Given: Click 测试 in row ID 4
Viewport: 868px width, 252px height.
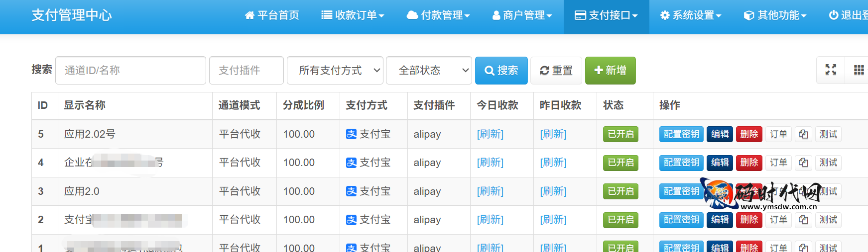Looking at the screenshot, I should pos(828,163).
